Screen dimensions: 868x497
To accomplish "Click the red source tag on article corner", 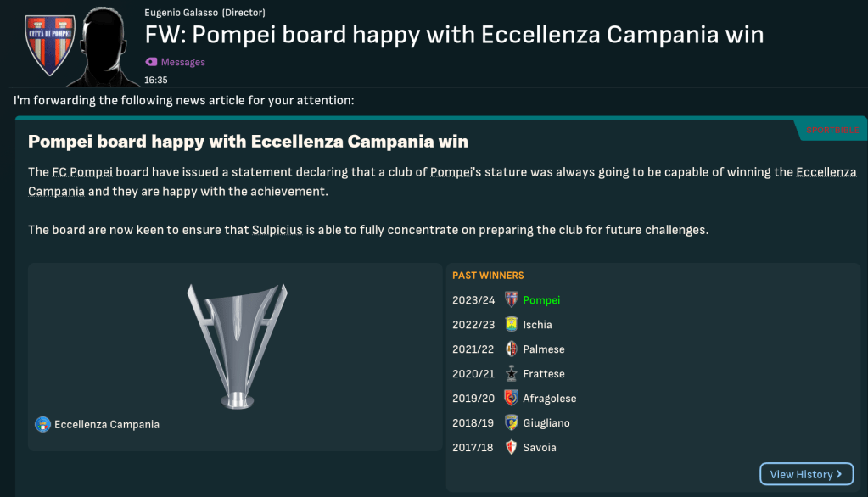I will (x=831, y=130).
